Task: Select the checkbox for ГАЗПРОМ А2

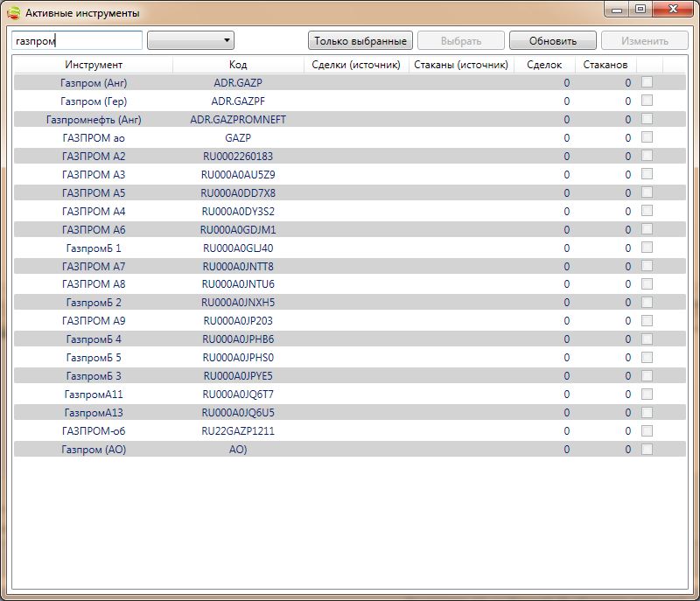Action: pyautogui.click(x=647, y=155)
